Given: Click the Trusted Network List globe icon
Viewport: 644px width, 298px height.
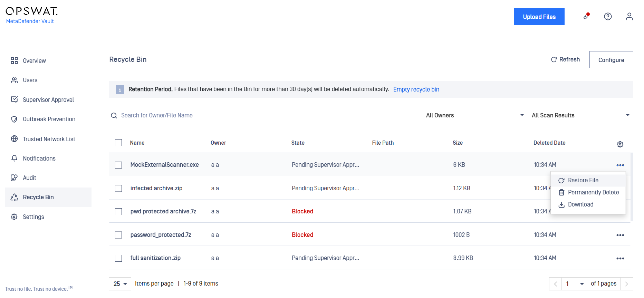Looking at the screenshot, I should [14, 139].
